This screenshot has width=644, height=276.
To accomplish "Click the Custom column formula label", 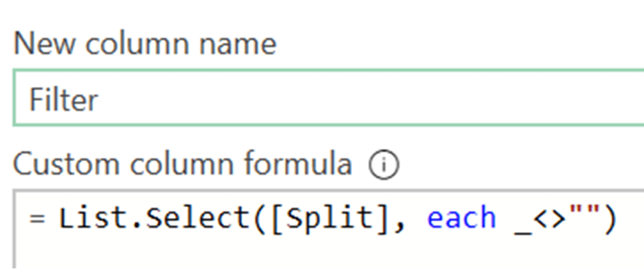I will coord(182,164).
